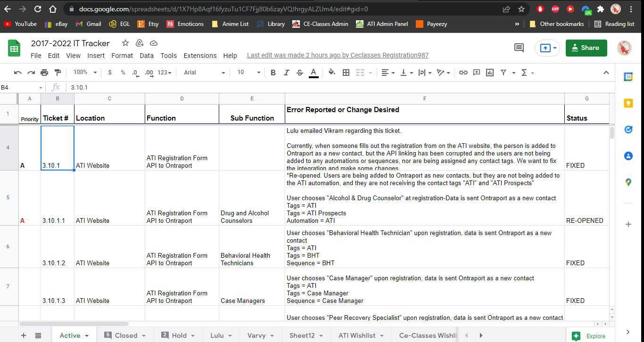The height and width of the screenshot is (342, 644).
Task: Open the Format menu
Action: click(122, 56)
